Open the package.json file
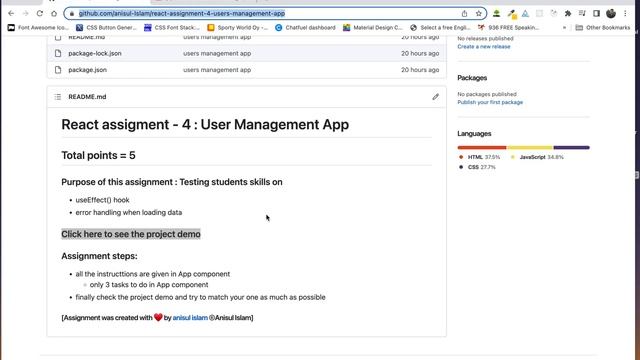Viewport: 640px width, 360px height. pyautogui.click(x=87, y=70)
